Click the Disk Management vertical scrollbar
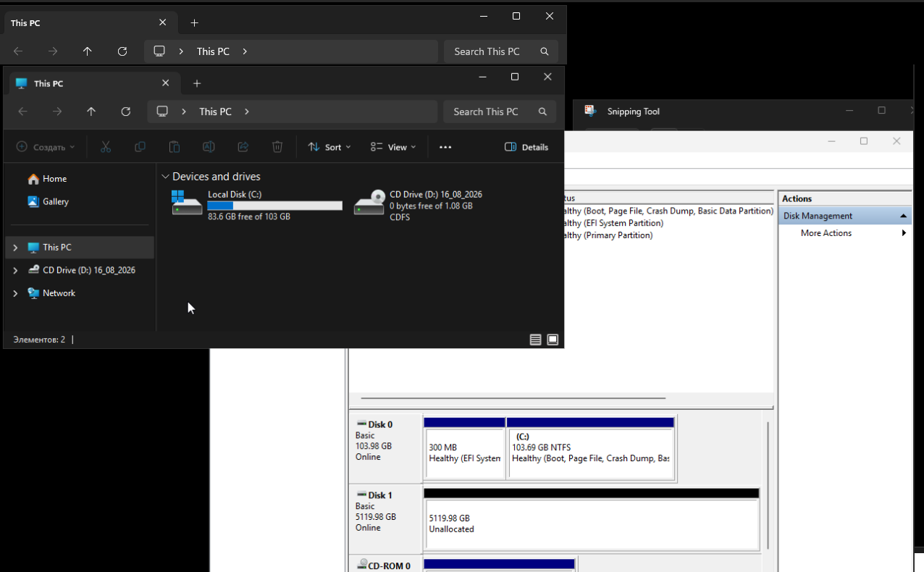 (x=768, y=485)
